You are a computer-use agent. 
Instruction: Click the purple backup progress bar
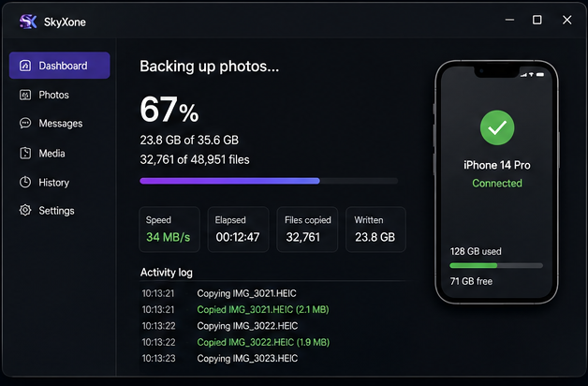point(269,181)
